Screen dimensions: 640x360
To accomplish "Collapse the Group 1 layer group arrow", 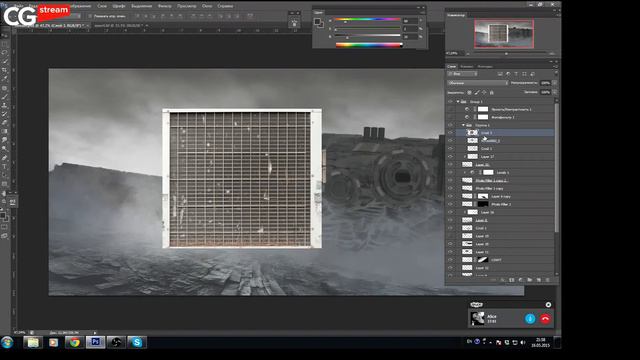I will [458, 101].
